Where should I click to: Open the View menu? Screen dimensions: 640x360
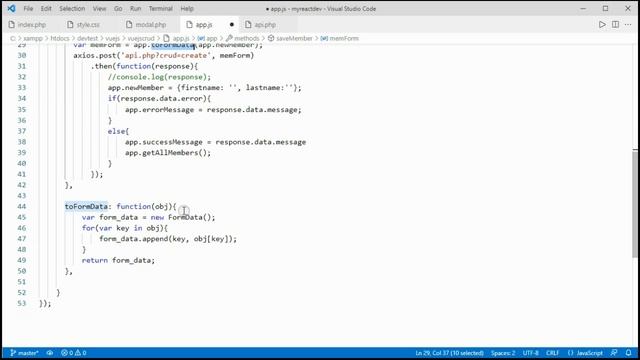pos(99,9)
